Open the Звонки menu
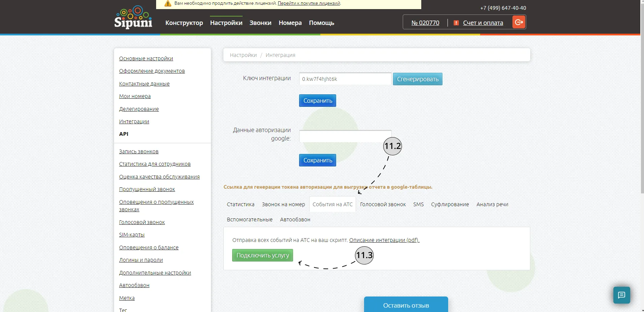The height and width of the screenshot is (312, 644). click(260, 23)
